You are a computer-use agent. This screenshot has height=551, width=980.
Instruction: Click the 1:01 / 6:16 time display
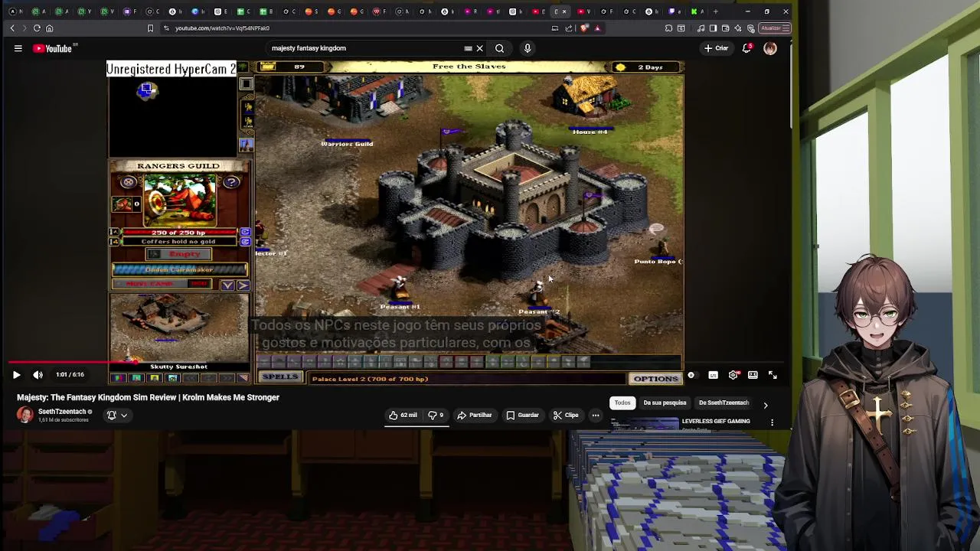pos(70,375)
